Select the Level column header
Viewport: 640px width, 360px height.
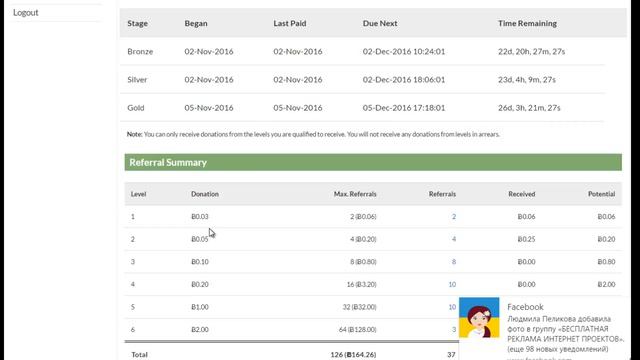pyautogui.click(x=138, y=194)
